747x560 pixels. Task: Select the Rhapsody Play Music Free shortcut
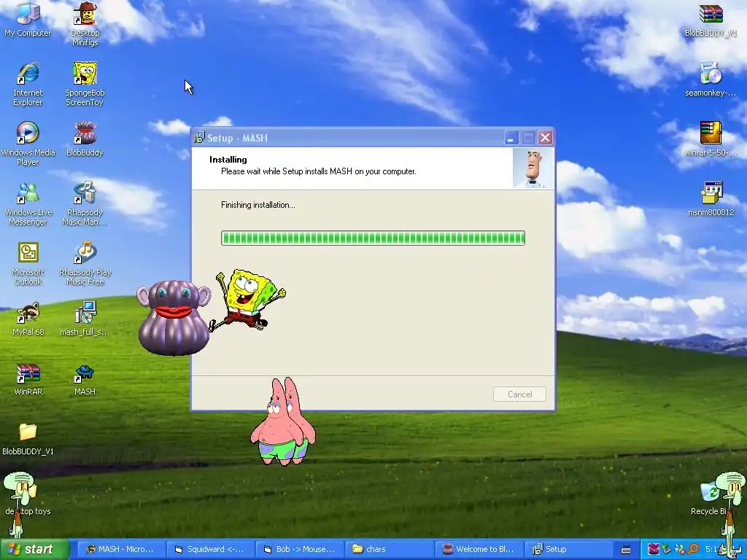tap(85, 264)
